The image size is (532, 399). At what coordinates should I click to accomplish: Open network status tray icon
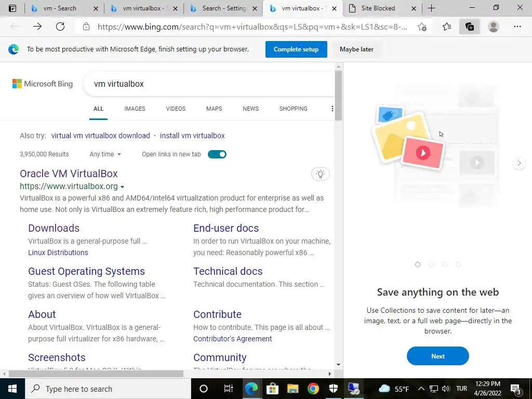click(434, 389)
